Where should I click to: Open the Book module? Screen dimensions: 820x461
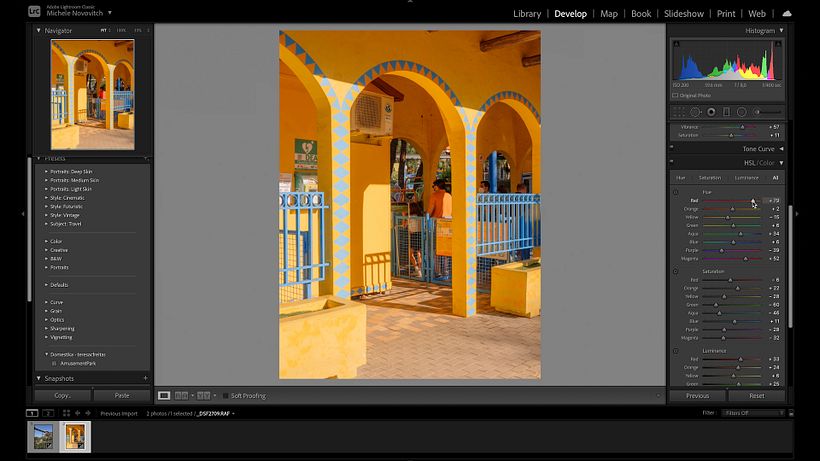tap(641, 14)
